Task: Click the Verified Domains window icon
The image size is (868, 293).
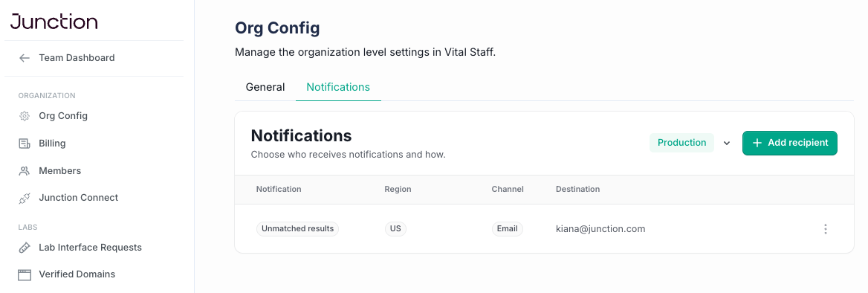Action: coord(25,274)
